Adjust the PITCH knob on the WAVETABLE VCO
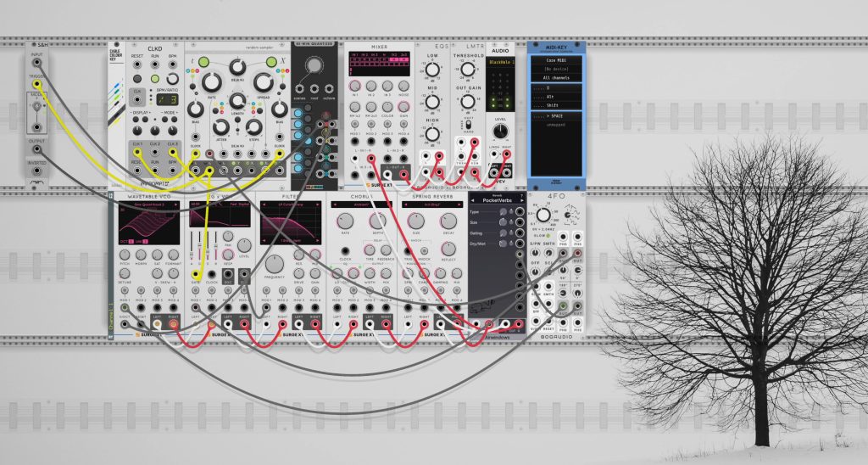Image resolution: width=868 pixels, height=465 pixels. [x=125, y=255]
